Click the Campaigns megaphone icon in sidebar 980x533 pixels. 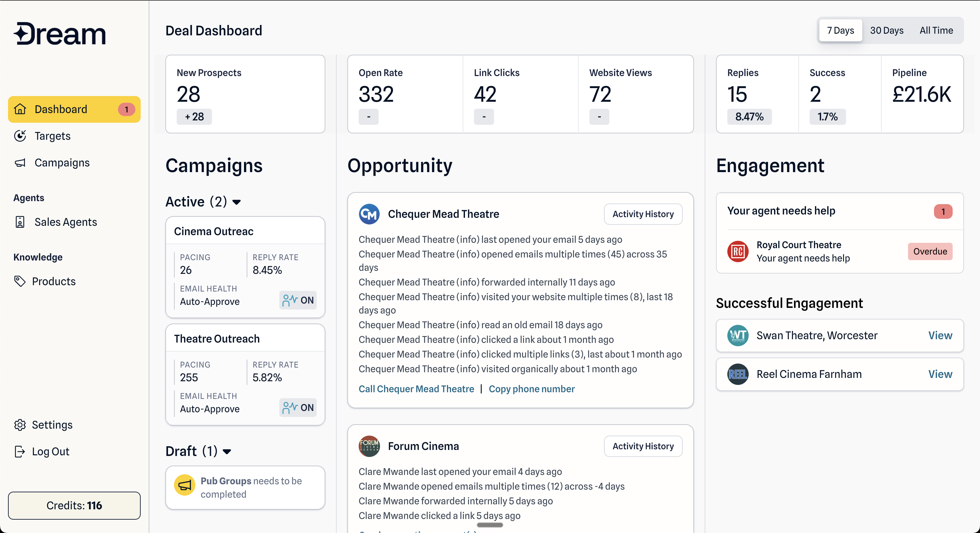pos(20,163)
